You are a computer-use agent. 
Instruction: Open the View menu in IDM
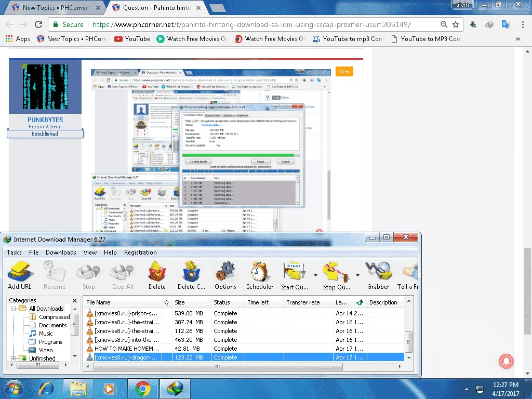click(90, 252)
